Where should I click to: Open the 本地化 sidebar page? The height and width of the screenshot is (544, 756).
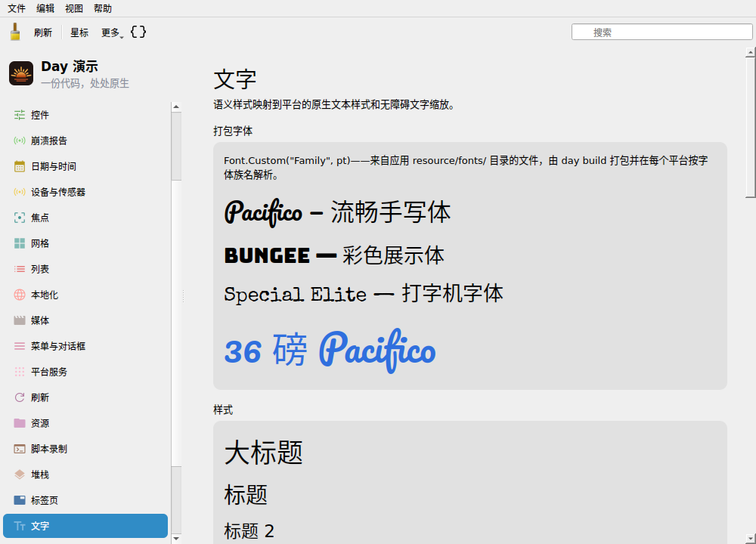tap(85, 295)
